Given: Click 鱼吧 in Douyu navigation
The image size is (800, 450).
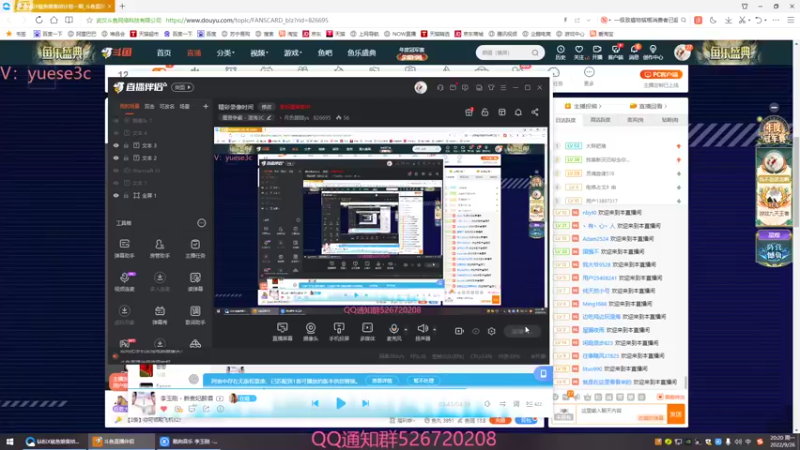Looking at the screenshot, I should (x=325, y=53).
